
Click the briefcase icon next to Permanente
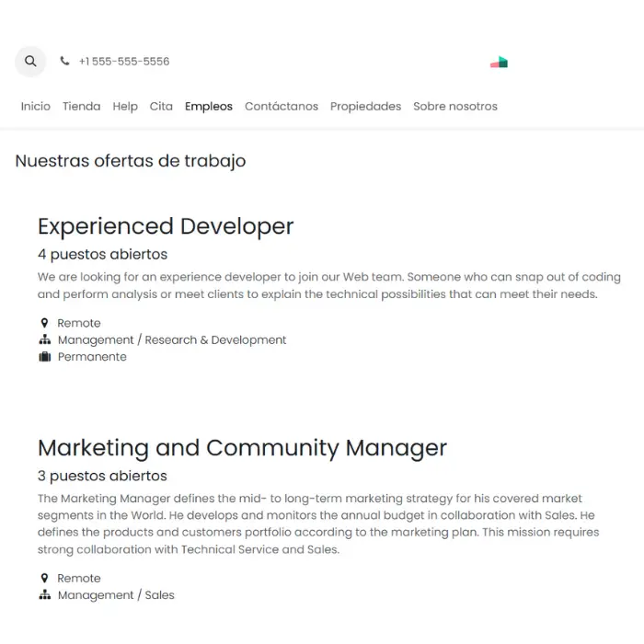pos(44,357)
